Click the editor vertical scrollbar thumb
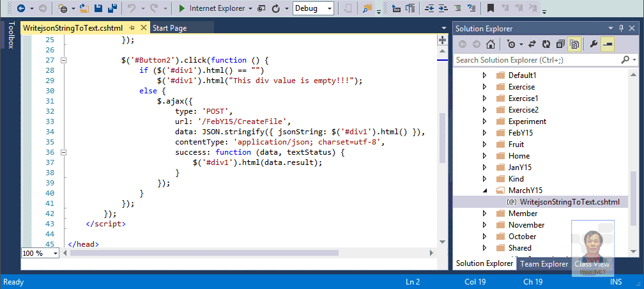The width and height of the screenshot is (644, 289). pyautogui.click(x=442, y=137)
